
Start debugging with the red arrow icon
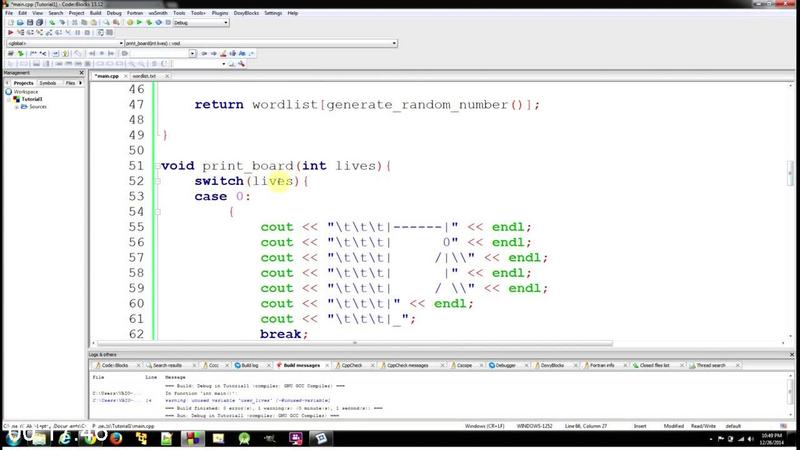(11, 33)
